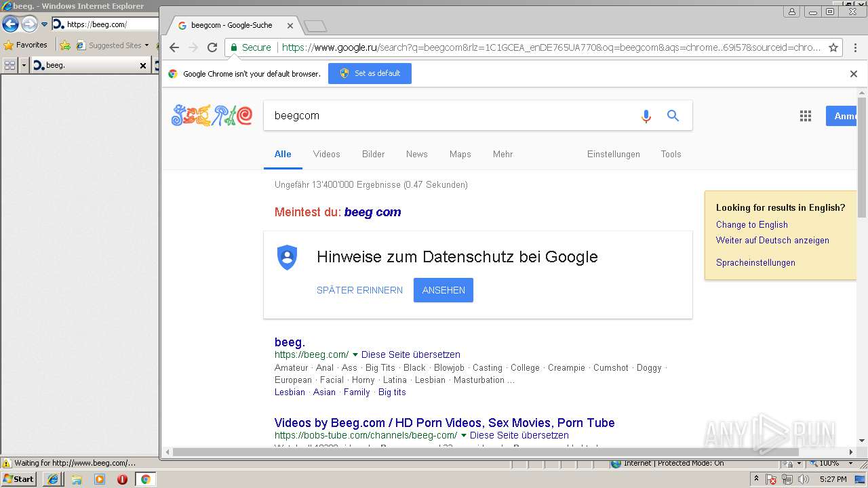Switch to Videos results tab
Image resolution: width=868 pixels, height=488 pixels.
click(x=327, y=155)
